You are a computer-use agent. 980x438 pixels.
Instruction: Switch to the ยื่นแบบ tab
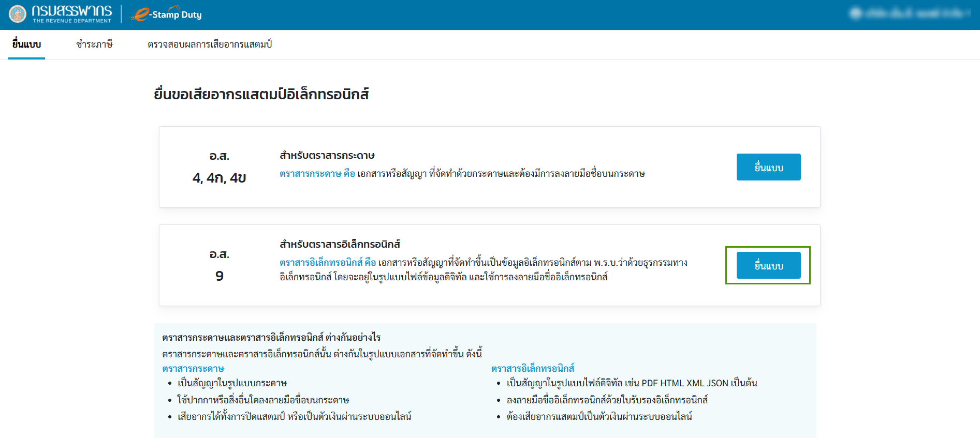point(26,44)
